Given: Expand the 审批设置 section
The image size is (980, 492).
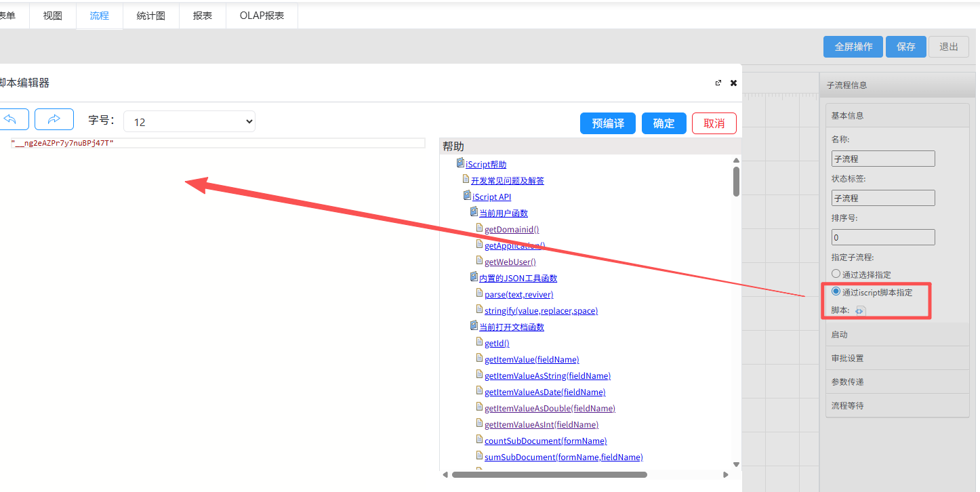Looking at the screenshot, I should (x=897, y=358).
